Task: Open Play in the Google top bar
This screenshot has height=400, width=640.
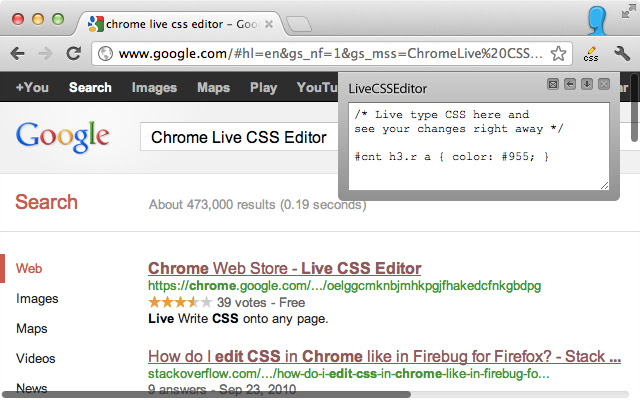Action: [x=264, y=87]
